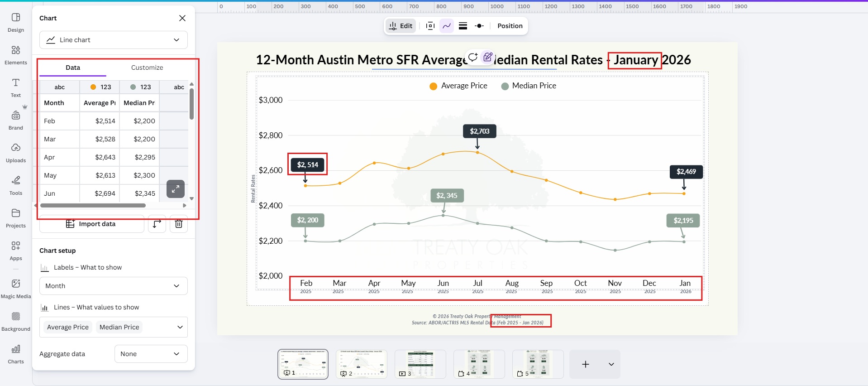Add a new page with plus button

[x=586, y=364]
